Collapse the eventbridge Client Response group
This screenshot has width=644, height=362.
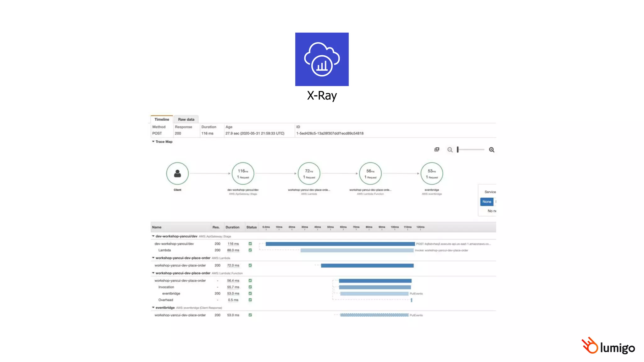153,308
